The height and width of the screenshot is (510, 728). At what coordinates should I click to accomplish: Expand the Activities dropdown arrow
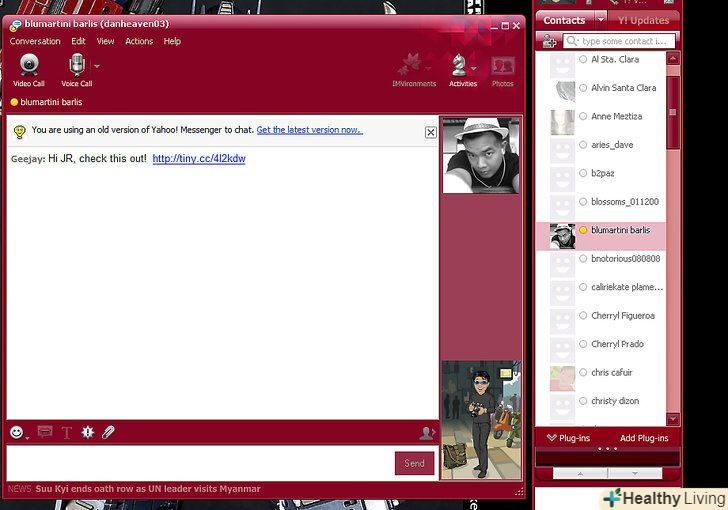[474, 68]
